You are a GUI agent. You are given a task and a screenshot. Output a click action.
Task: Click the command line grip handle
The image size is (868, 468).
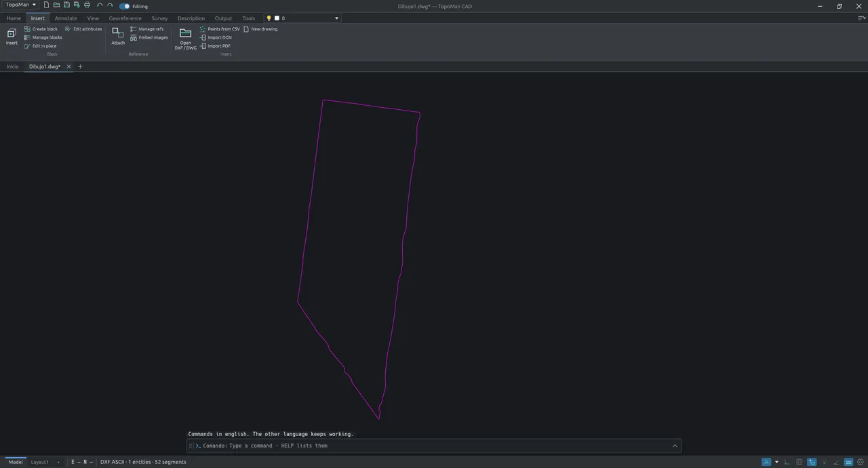coord(191,446)
